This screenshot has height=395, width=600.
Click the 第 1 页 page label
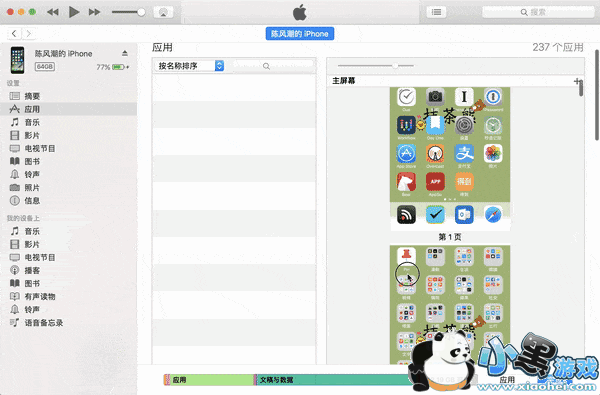(450, 237)
